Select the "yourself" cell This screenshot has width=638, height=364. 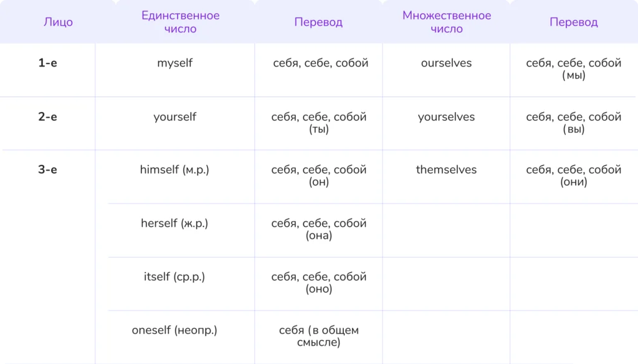(x=175, y=117)
